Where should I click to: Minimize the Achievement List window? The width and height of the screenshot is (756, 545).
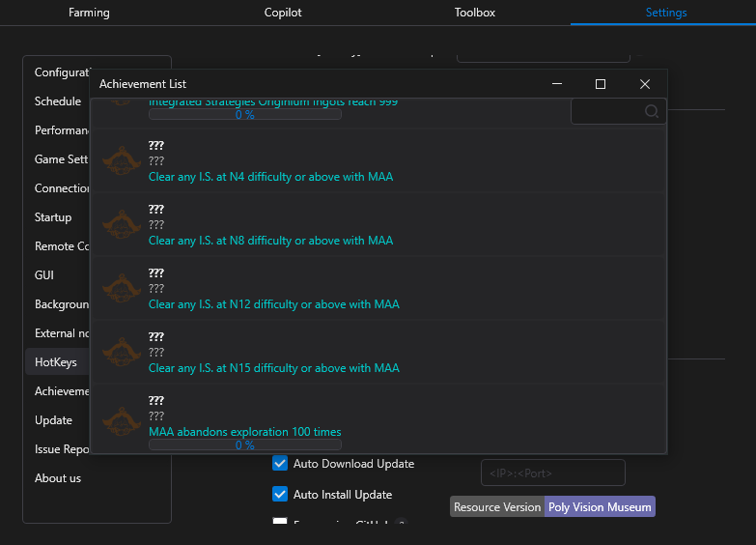click(557, 84)
